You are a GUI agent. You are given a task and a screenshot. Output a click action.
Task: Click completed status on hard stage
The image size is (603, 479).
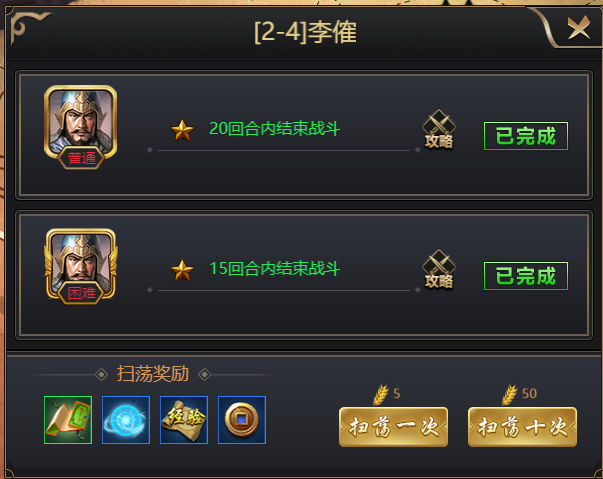click(x=526, y=276)
